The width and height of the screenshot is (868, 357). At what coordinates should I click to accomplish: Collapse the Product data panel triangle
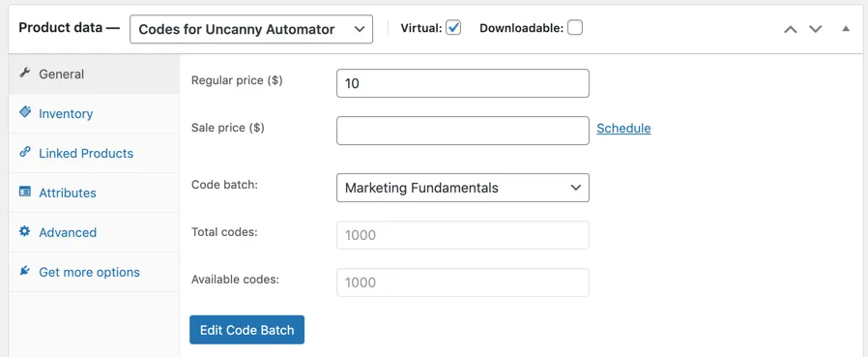pyautogui.click(x=846, y=28)
